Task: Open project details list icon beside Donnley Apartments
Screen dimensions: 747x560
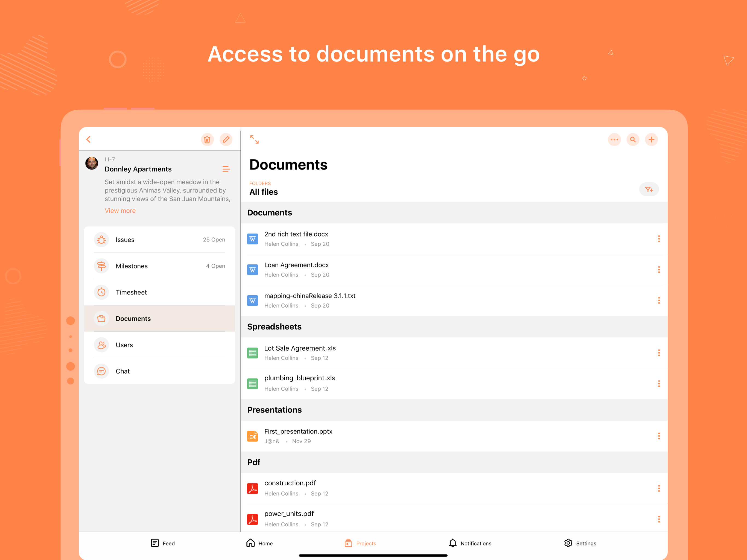Action: 226,169
